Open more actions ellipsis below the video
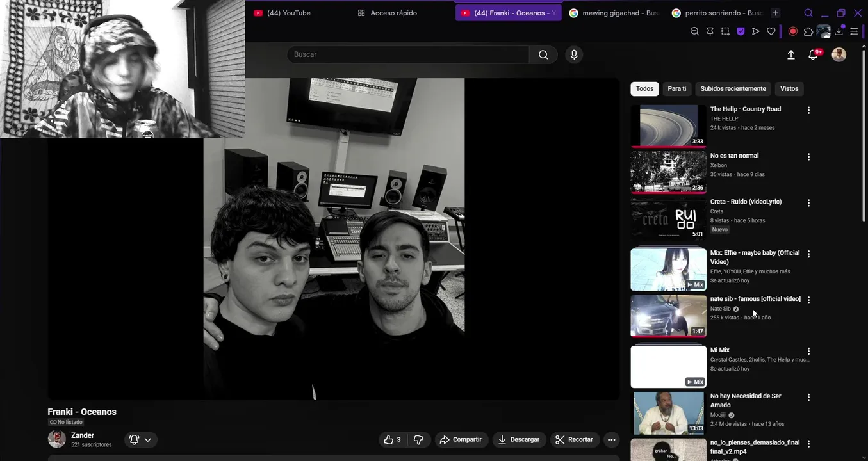Image resolution: width=868 pixels, height=461 pixels. pos(612,439)
